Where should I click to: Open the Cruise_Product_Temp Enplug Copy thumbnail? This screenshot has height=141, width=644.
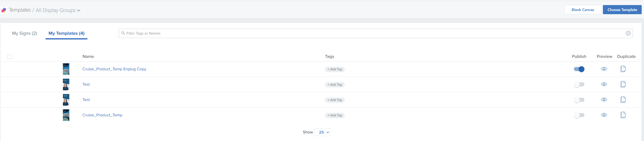66,69
